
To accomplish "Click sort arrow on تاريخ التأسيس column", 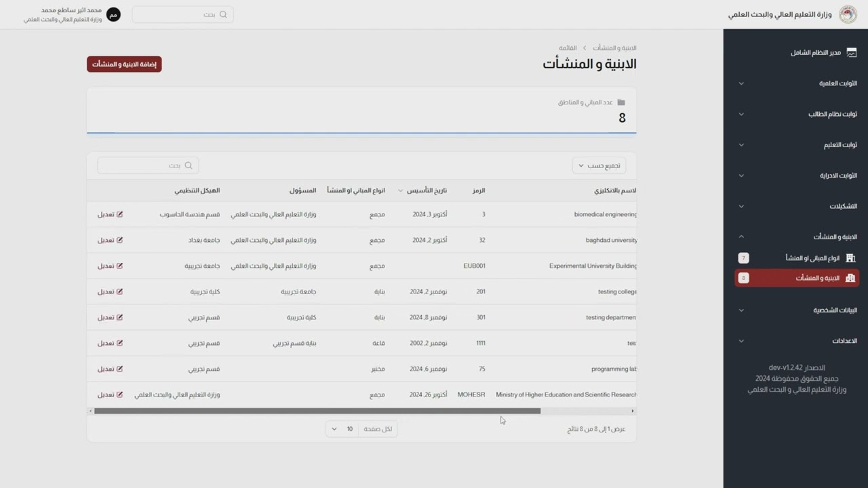I will tap(400, 191).
